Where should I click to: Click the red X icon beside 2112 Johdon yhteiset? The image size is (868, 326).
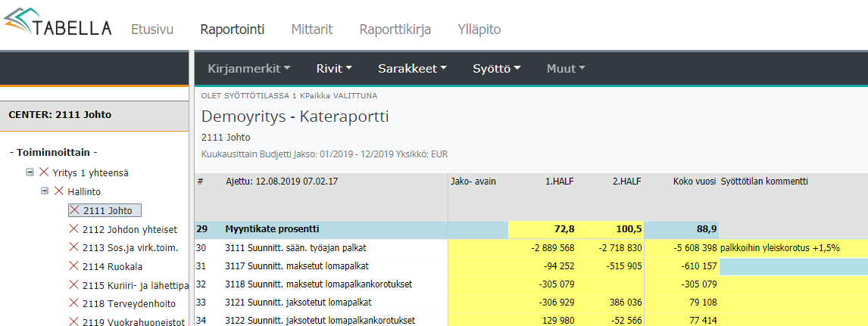(74, 228)
